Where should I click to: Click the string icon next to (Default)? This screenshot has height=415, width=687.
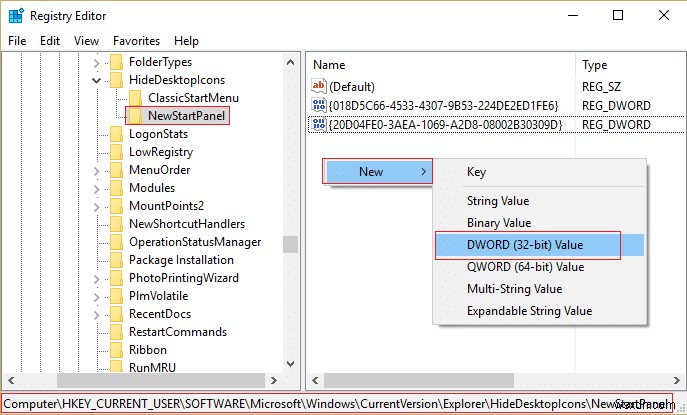point(319,86)
